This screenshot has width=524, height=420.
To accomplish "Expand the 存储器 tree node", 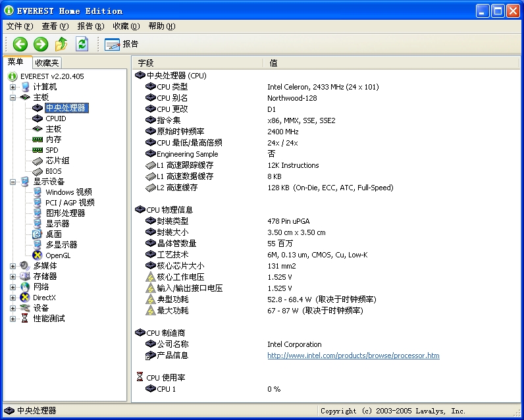I will click(13, 276).
